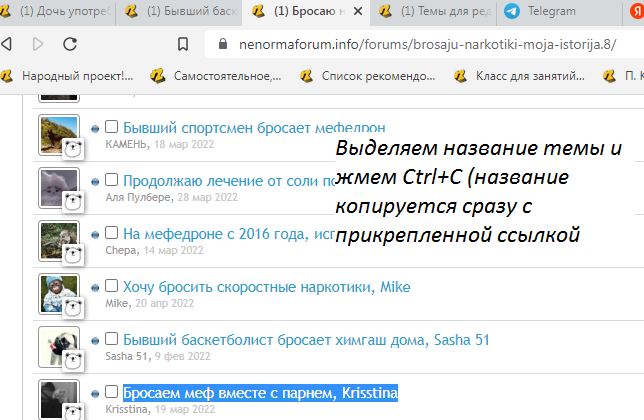The image size is (644, 420).
Task: Check the box next to 'Продолжаю лечение от соли'
Action: point(111,180)
